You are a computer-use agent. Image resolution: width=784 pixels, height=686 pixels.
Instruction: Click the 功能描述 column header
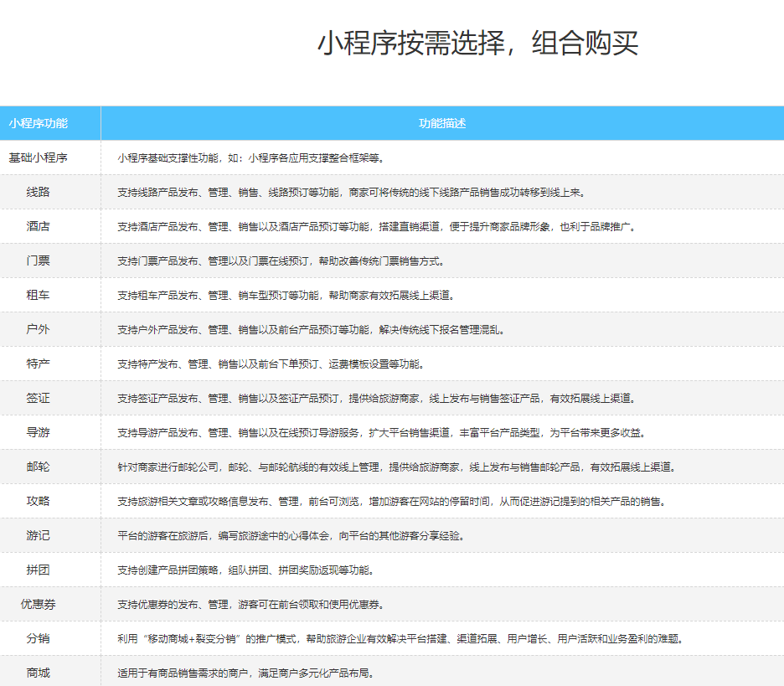442,122
